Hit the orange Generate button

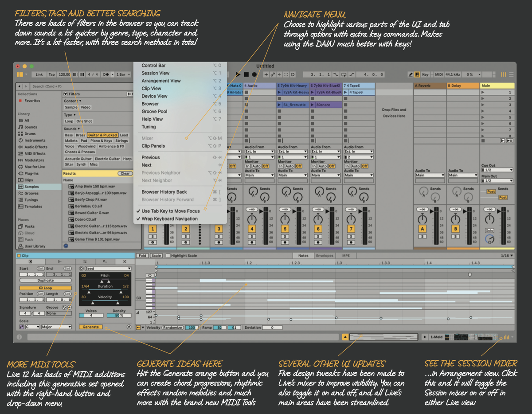click(x=90, y=326)
